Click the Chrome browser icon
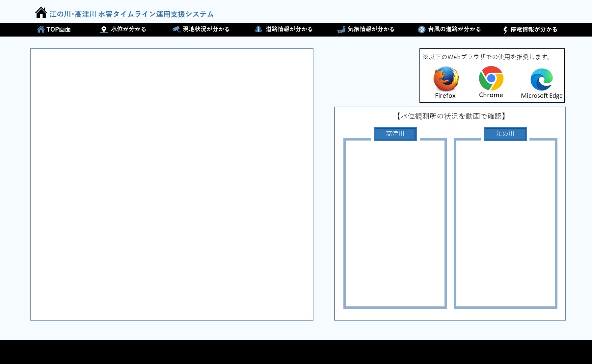Viewport: 592px width, 364px height. click(x=491, y=78)
